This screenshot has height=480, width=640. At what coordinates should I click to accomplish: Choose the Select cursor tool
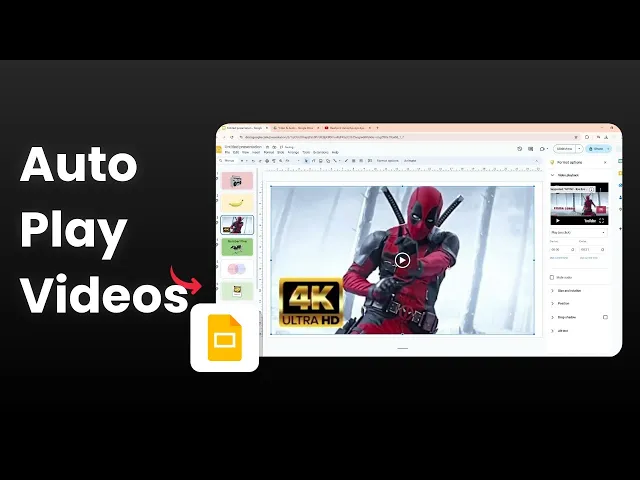pos(306,161)
